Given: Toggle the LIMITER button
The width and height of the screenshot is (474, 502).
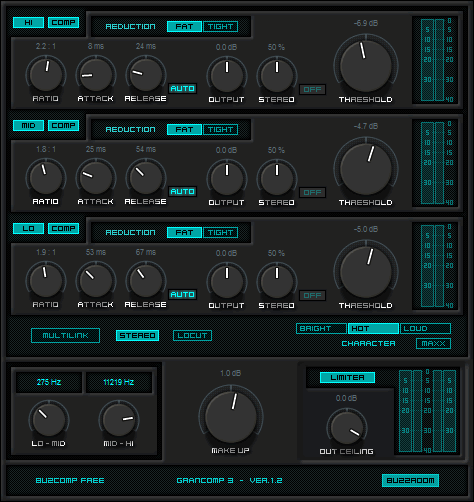Looking at the screenshot, I should tap(347, 377).
